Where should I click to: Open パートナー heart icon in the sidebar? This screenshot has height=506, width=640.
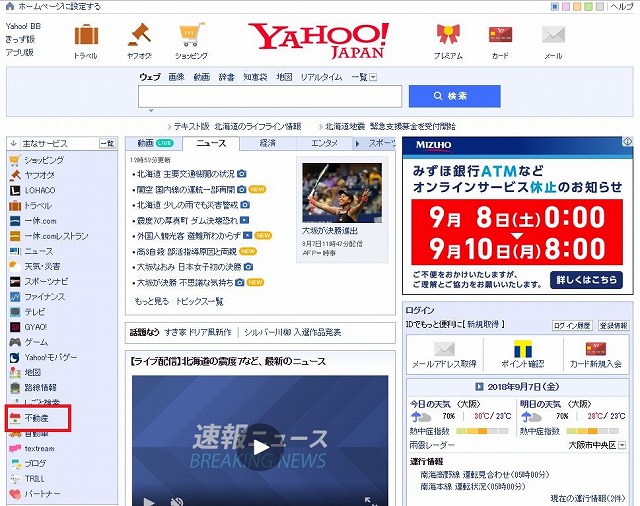tap(15, 494)
